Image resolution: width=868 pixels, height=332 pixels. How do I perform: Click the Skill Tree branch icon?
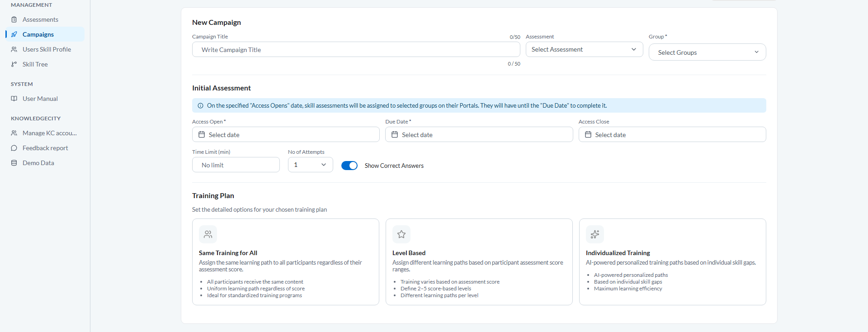14,64
